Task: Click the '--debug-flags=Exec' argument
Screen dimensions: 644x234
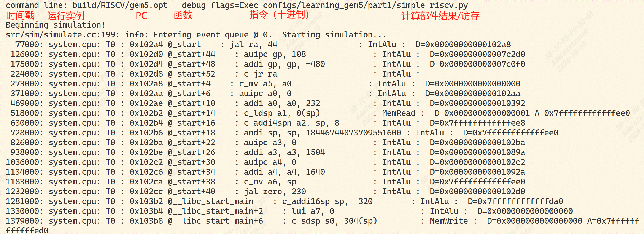Action: [215, 5]
